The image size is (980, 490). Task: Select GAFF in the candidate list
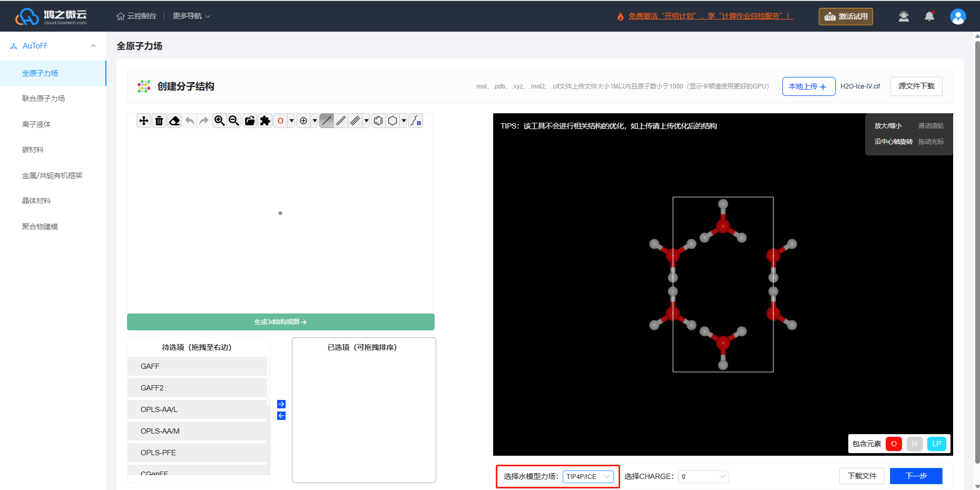click(197, 366)
